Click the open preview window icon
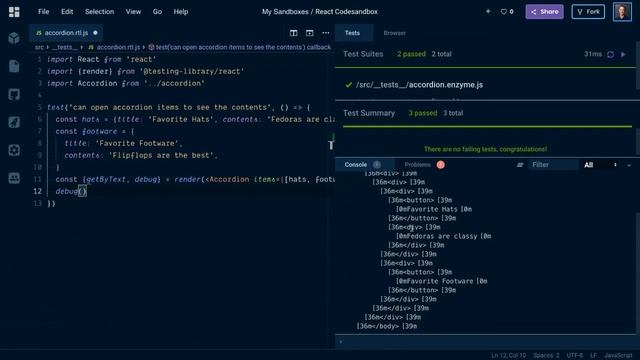Image resolution: width=640 pixels, height=360 pixels. (x=309, y=33)
